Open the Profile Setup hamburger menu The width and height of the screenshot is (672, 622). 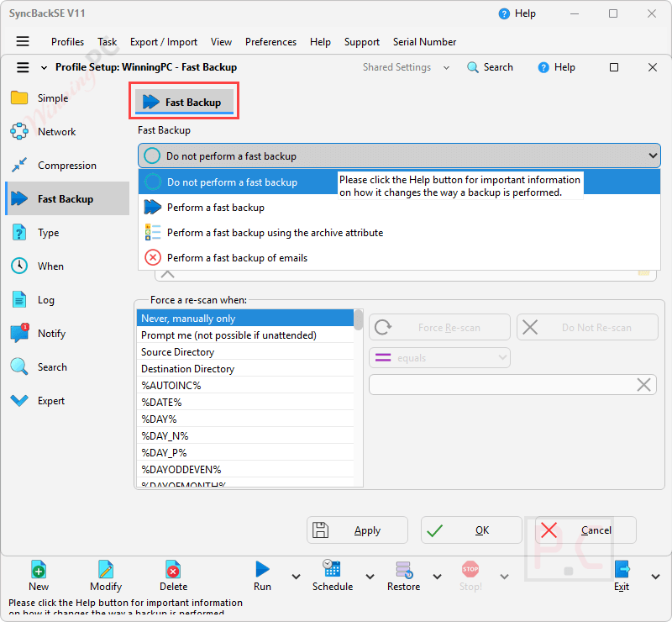[x=23, y=67]
